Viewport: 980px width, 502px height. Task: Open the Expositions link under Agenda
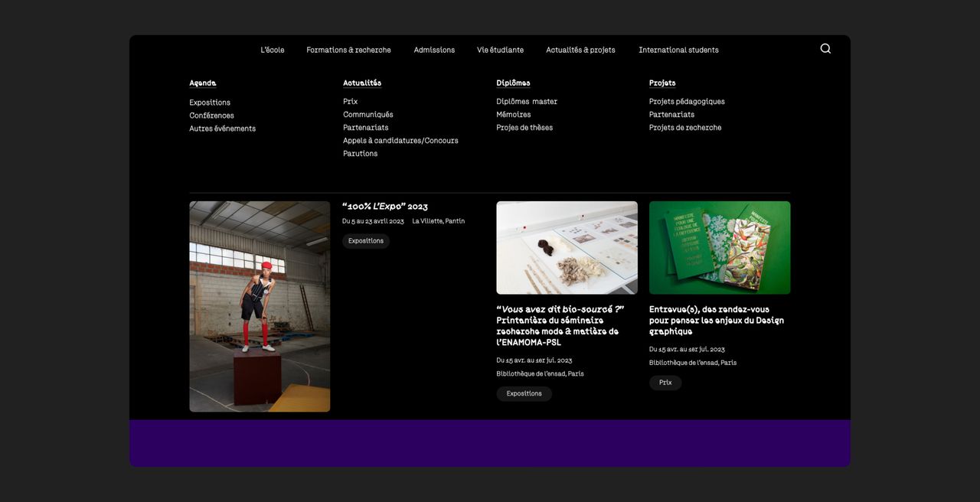(210, 103)
